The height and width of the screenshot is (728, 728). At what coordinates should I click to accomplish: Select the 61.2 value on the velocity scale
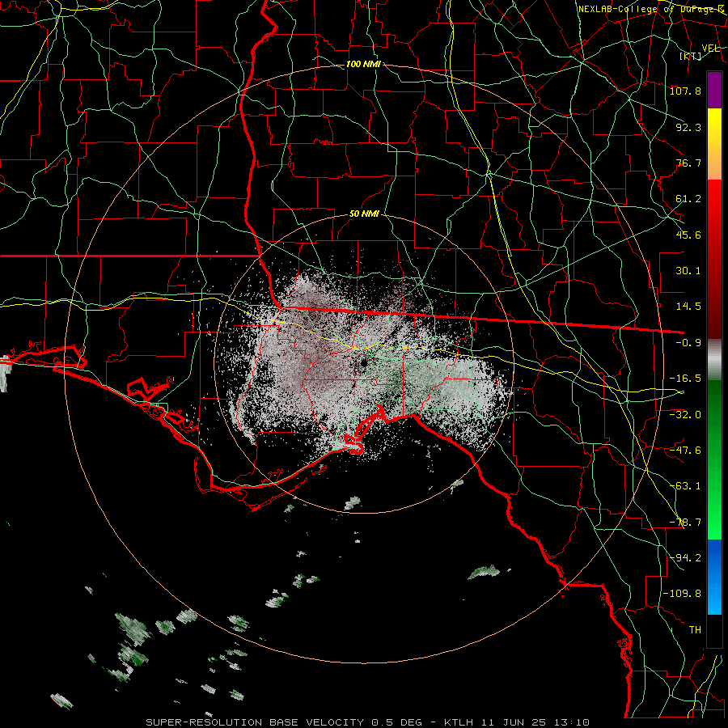(x=688, y=199)
